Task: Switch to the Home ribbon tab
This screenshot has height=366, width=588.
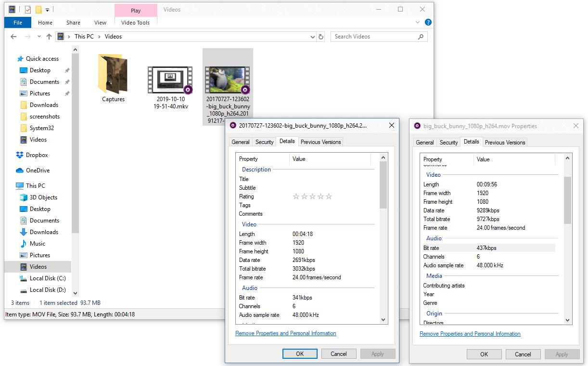Action: (x=45, y=23)
